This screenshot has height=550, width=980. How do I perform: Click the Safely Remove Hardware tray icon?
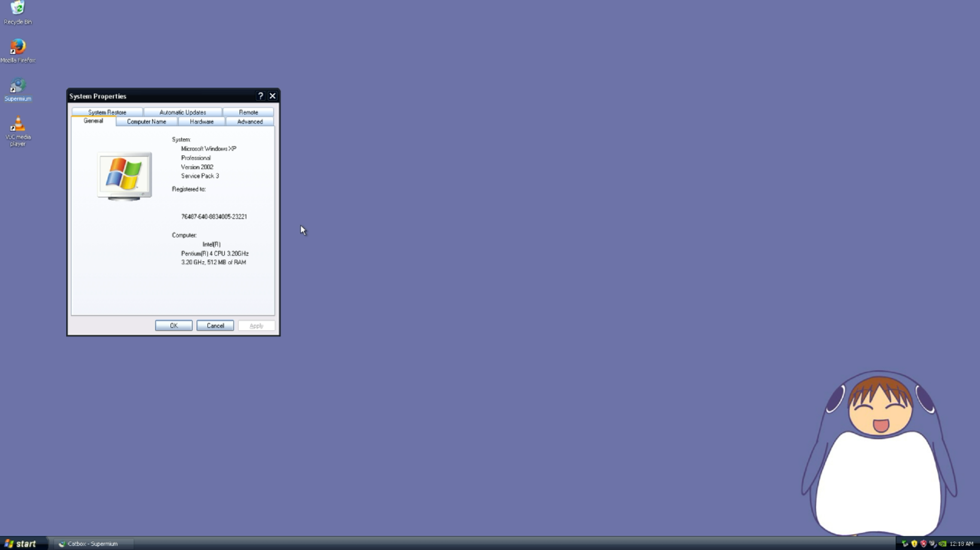[x=905, y=544]
